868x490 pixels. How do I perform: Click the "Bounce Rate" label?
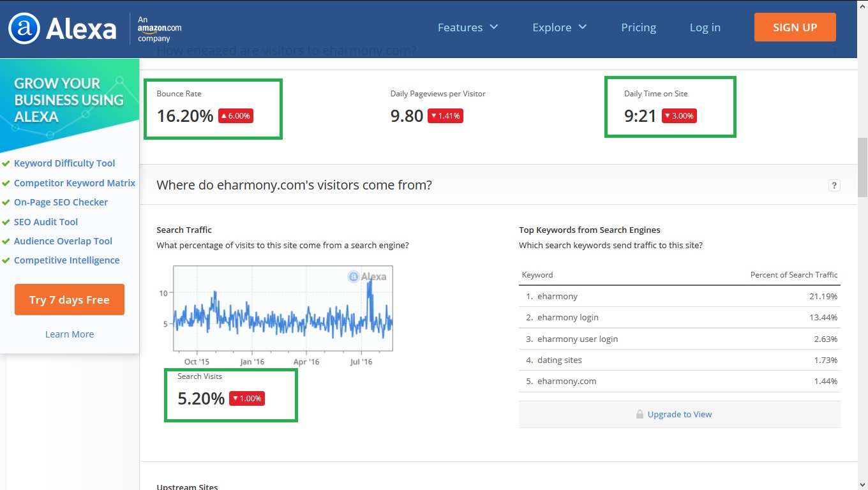tap(179, 94)
